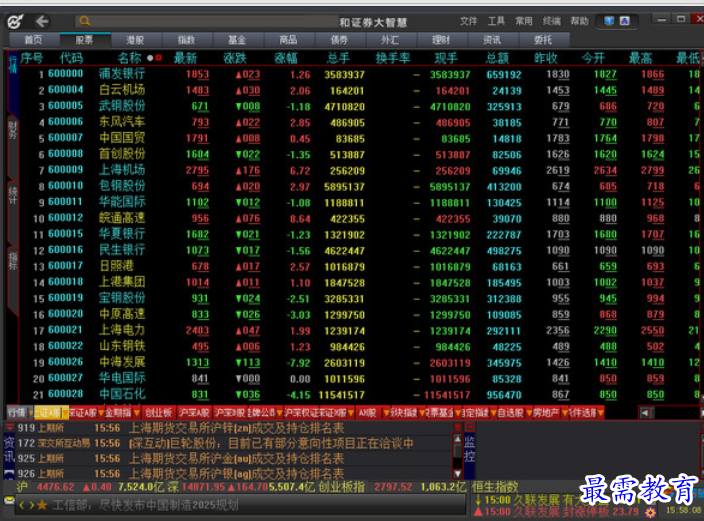Expand the 深证A股 tab dropdown arrow

[x=101, y=412]
